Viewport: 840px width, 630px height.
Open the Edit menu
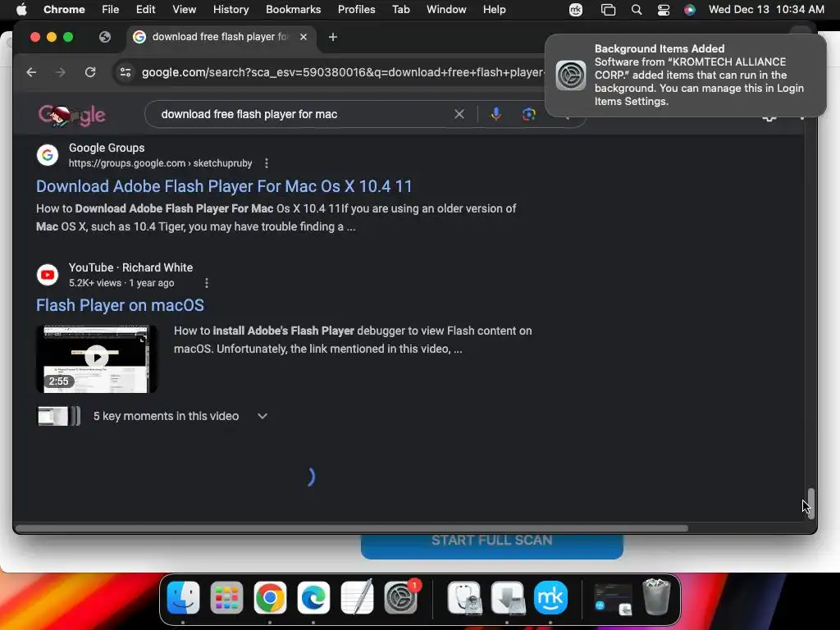tap(145, 9)
